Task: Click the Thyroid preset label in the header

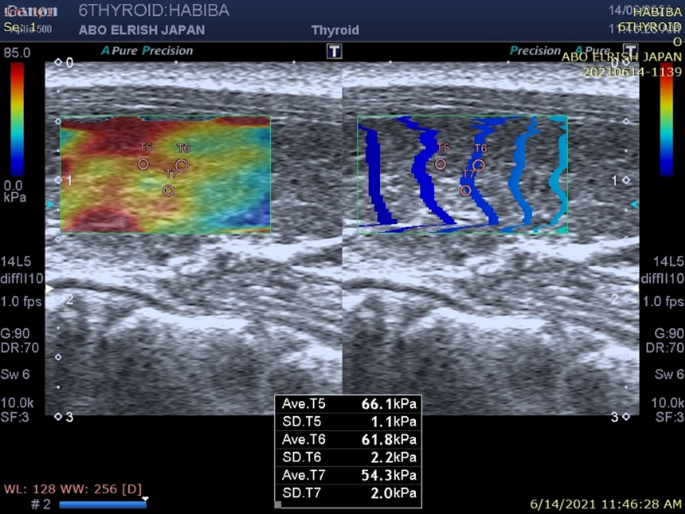Action: coord(335,30)
